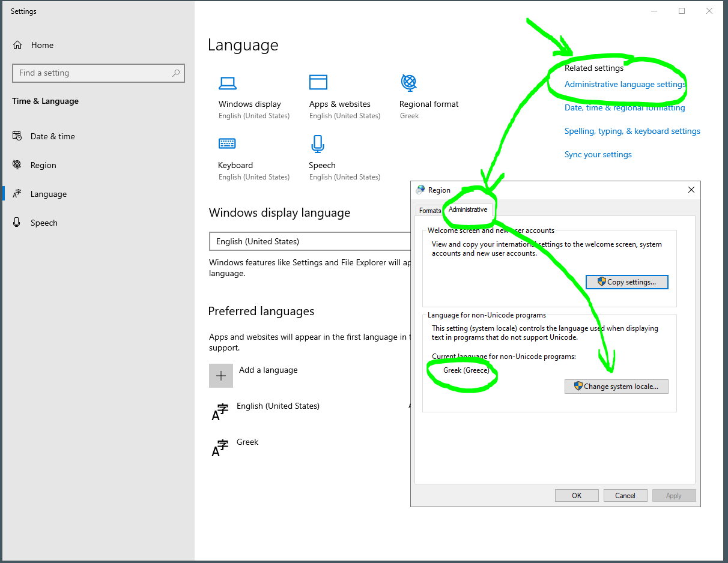Open Administrative language settings link
The height and width of the screenshot is (563, 728).
click(625, 85)
